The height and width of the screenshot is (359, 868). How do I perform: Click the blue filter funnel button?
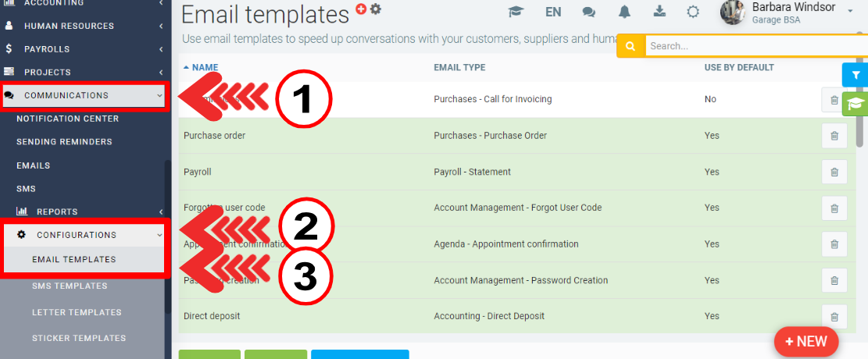(x=855, y=75)
